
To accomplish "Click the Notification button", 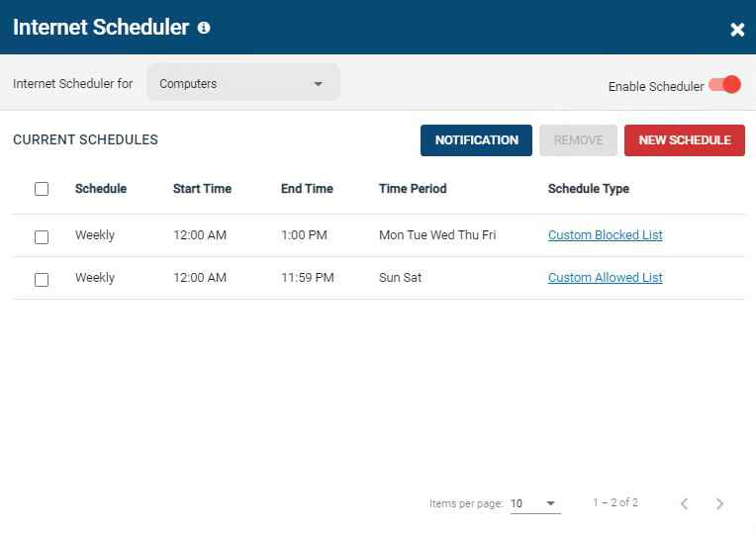I will (x=476, y=140).
